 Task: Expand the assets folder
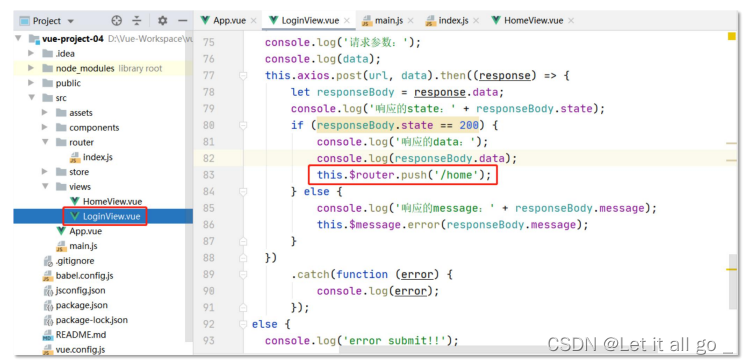coord(45,113)
